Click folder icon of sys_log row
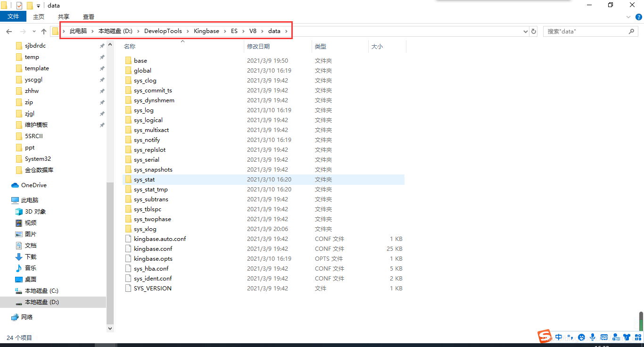This screenshot has height=347, width=644. tap(128, 110)
